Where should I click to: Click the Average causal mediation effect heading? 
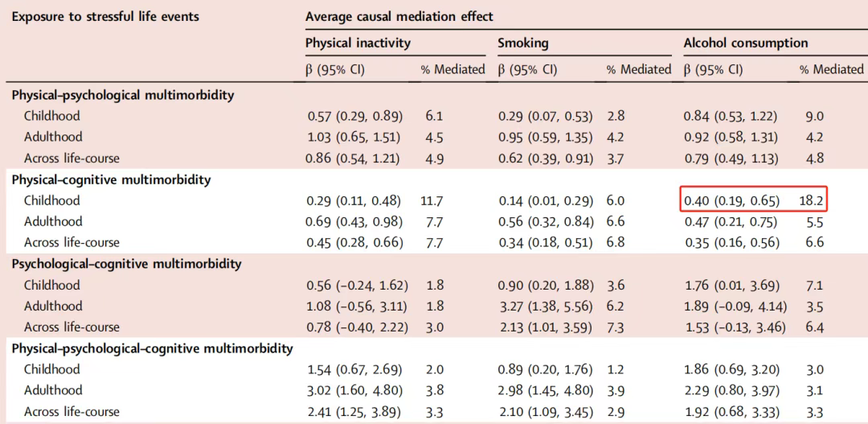point(399,17)
